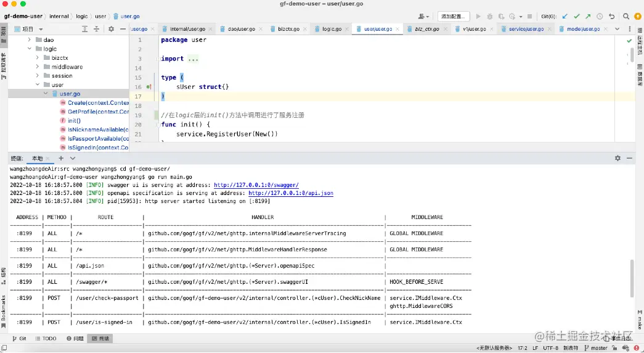Click the Run (play) toolbar icon
This screenshot has height=353, width=644.
click(x=478, y=17)
